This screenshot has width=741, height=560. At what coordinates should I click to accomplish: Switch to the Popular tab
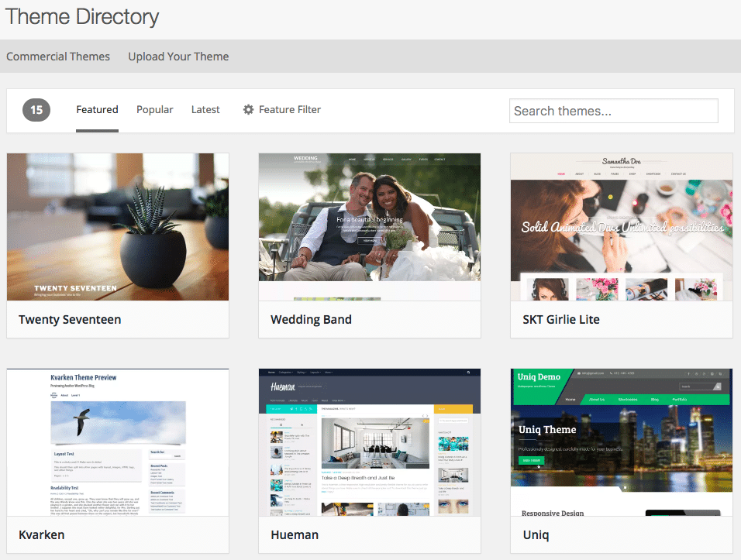pyautogui.click(x=154, y=109)
